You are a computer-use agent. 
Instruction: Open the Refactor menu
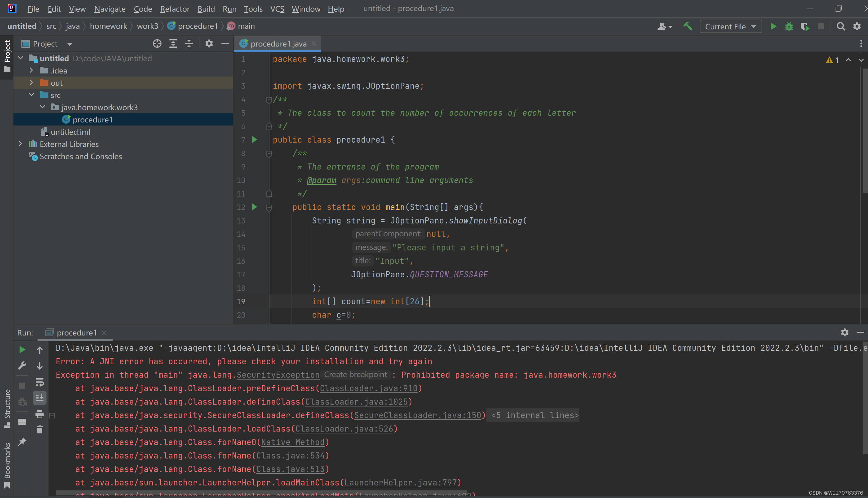pyautogui.click(x=175, y=9)
